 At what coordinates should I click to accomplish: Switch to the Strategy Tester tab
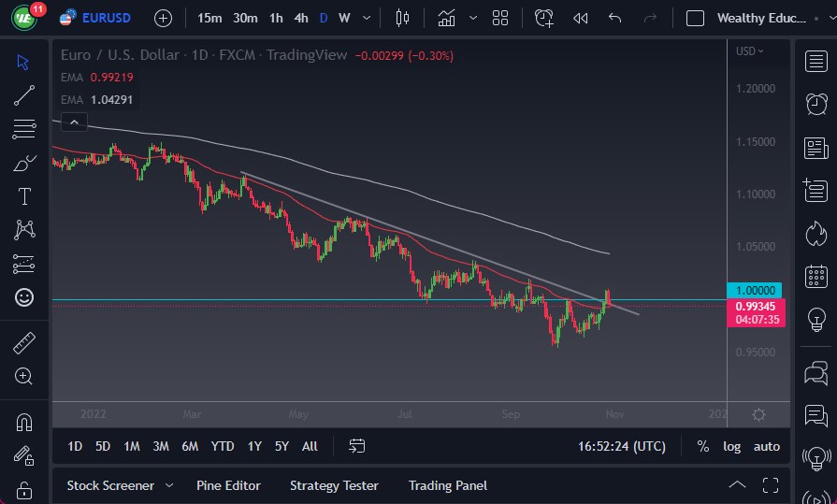tap(334, 485)
